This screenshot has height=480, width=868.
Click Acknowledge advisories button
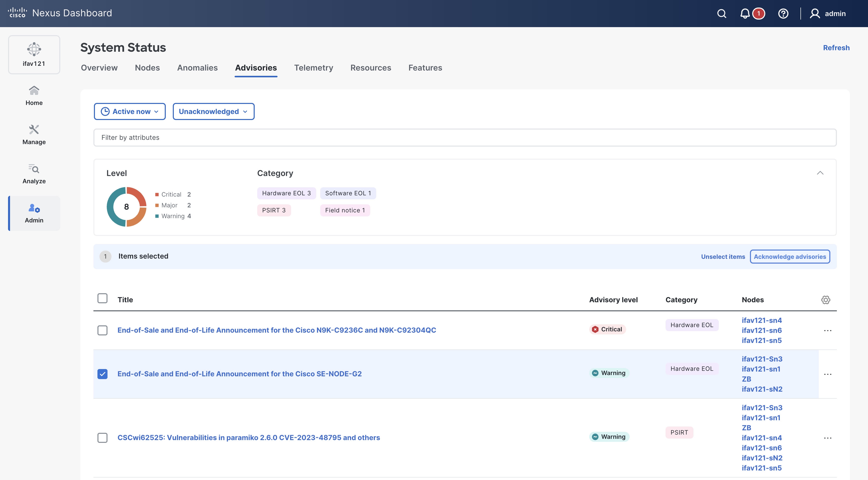[x=790, y=257]
